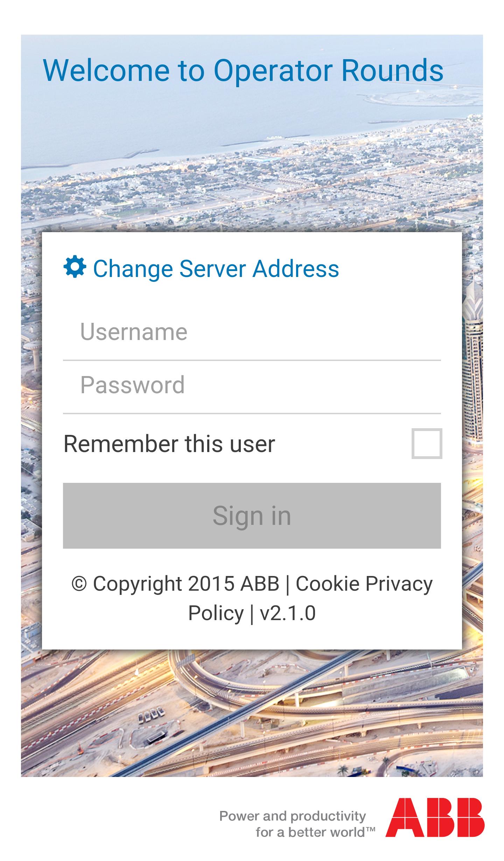The image size is (504, 861).
Task: Click the Power and productivity tagline
Action: 293,816
